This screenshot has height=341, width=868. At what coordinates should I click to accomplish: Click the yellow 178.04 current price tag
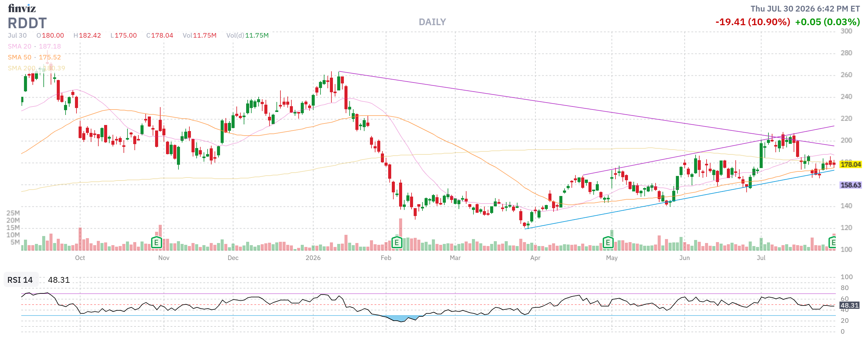[x=850, y=164]
